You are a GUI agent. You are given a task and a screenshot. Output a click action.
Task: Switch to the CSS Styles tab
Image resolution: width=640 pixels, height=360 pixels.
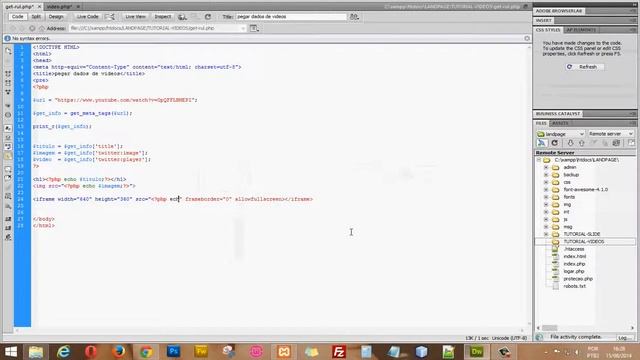coord(548,30)
